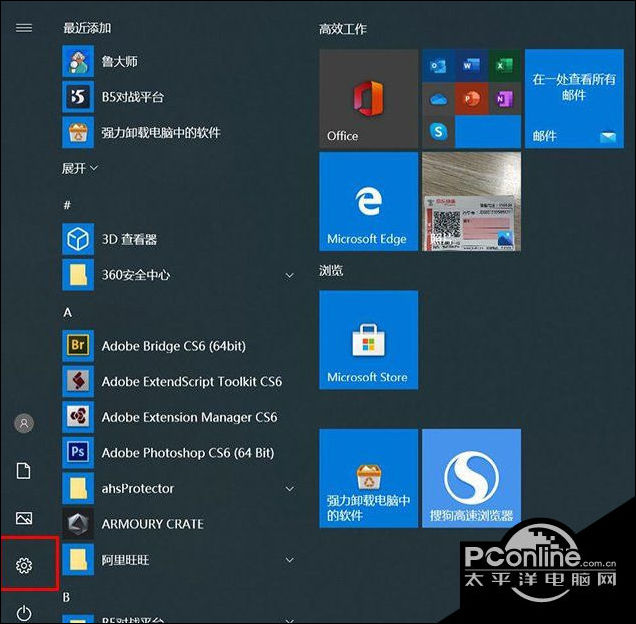The image size is (636, 624).
Task: Click the 浏览 group title
Action: coord(331,270)
